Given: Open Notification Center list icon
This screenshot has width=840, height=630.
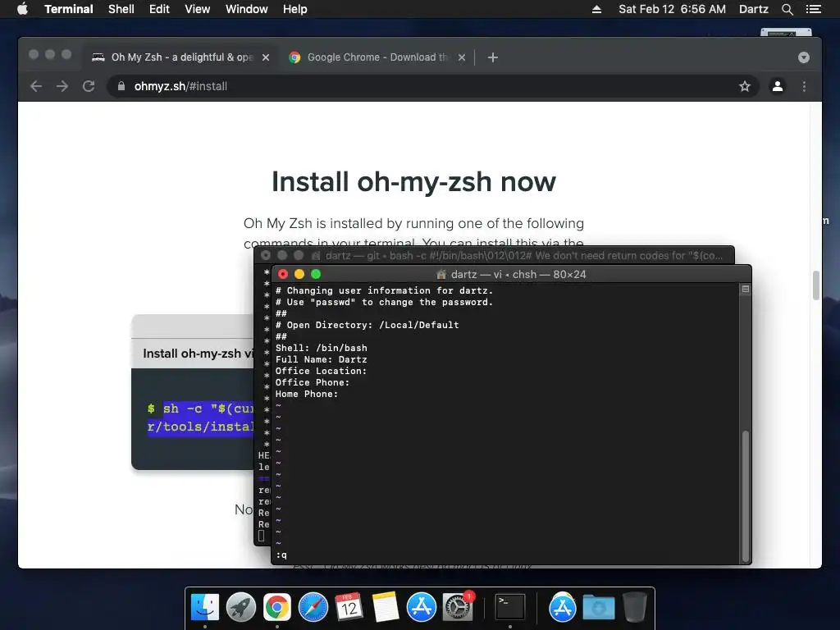Looking at the screenshot, I should (x=813, y=9).
